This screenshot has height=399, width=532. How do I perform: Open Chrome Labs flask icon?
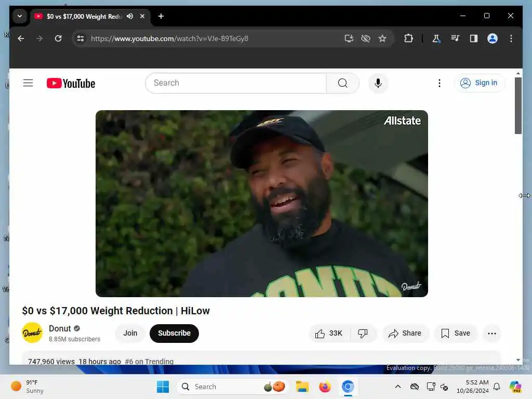pos(436,38)
